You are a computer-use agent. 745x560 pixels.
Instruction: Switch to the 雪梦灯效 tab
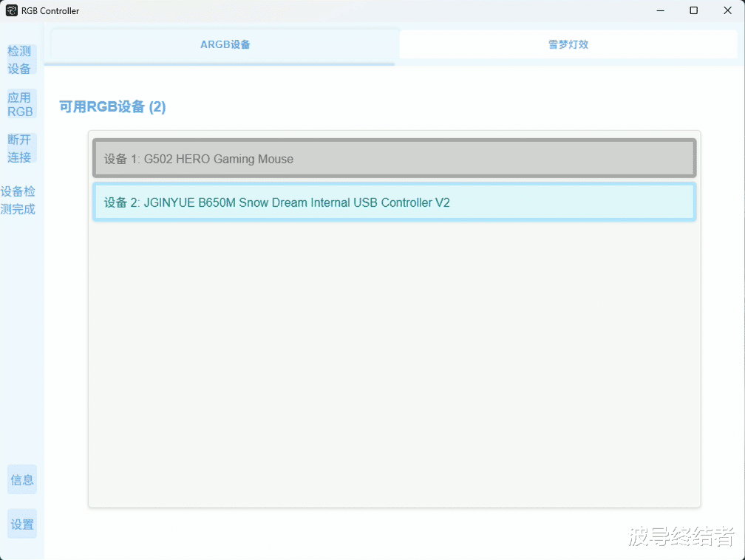[568, 44]
